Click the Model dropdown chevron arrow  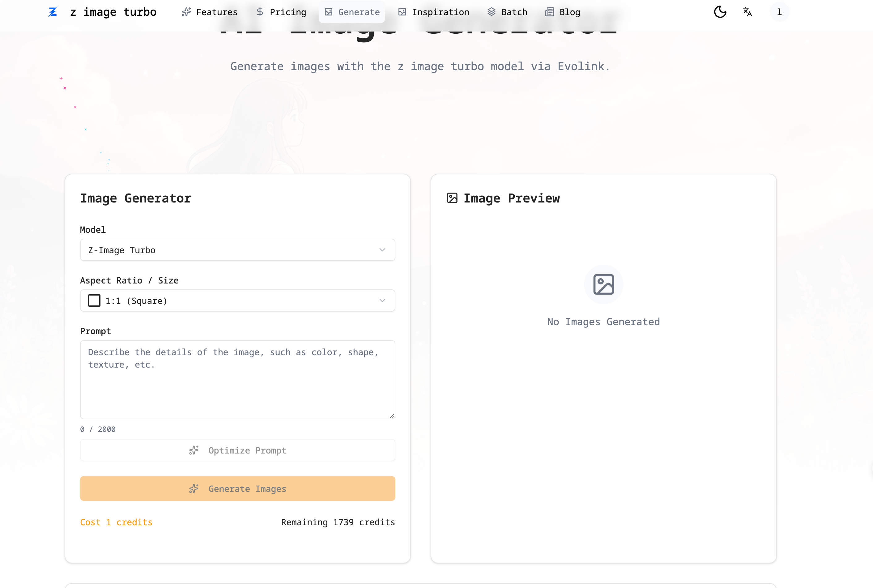click(382, 250)
